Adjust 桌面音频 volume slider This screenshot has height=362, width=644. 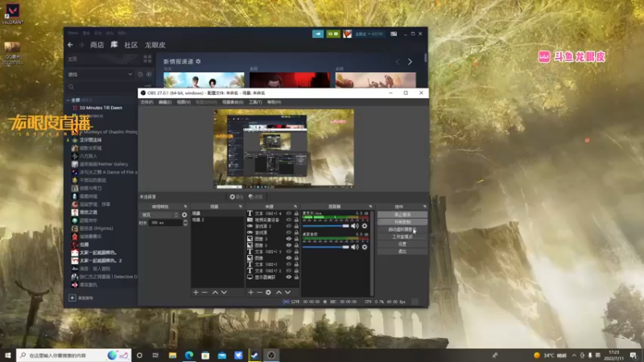[325, 247]
